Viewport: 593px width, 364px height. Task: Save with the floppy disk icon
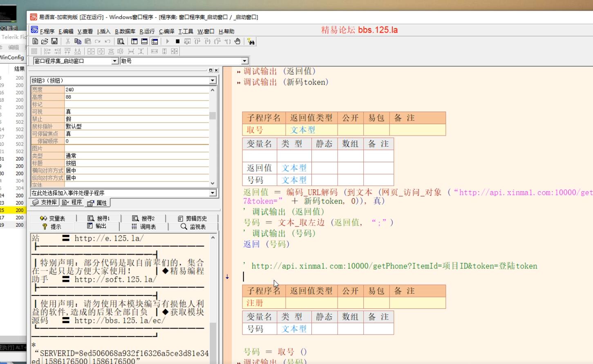click(x=54, y=41)
